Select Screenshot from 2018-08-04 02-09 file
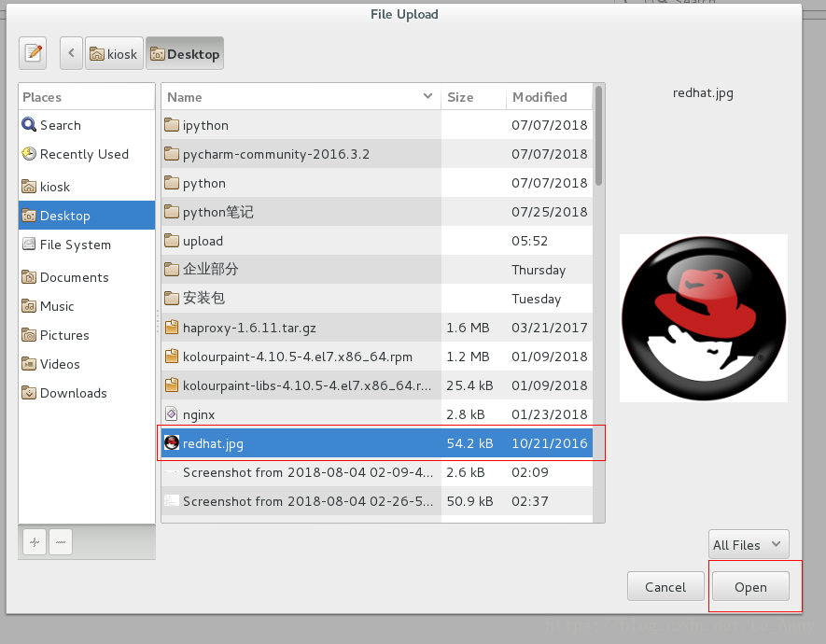 pos(377,472)
